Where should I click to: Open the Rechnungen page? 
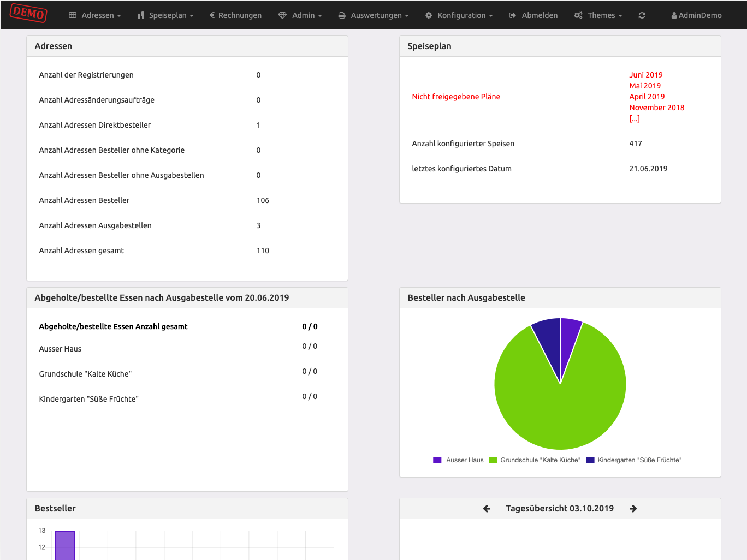(236, 15)
